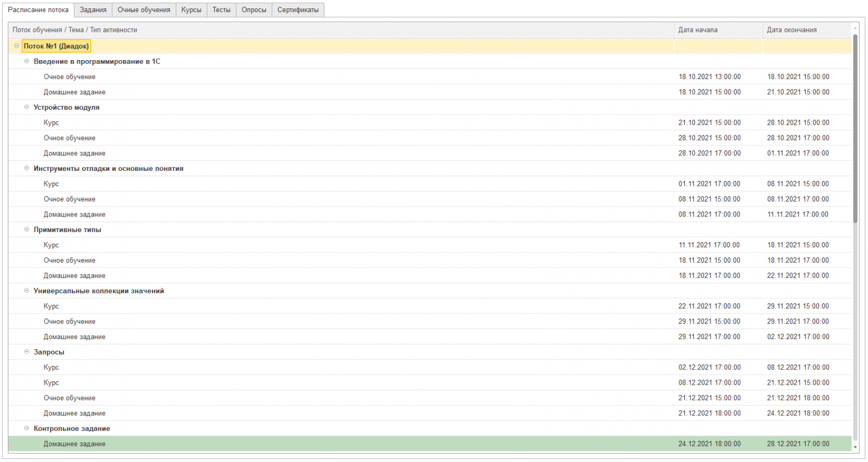Image resolution: width=868 pixels, height=462 pixels.
Task: Collapse the Устройство модуля topic
Action: pyautogui.click(x=26, y=107)
